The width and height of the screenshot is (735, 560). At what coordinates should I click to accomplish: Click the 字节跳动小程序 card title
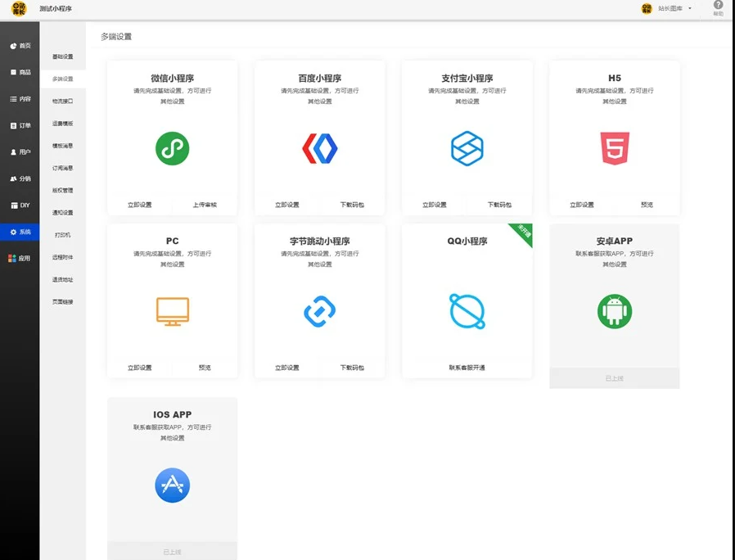[320, 241]
